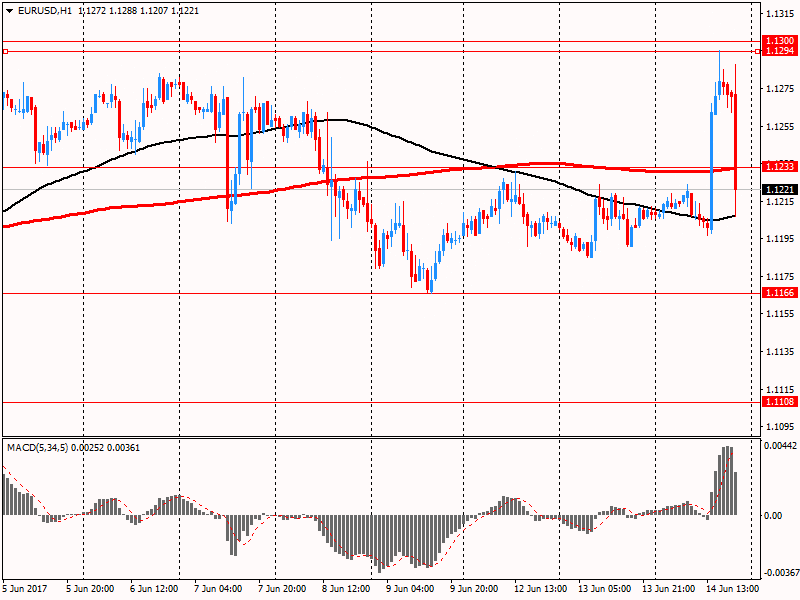Click the left handle of the 1.1294 line
The image size is (800, 600).
coord(5,52)
